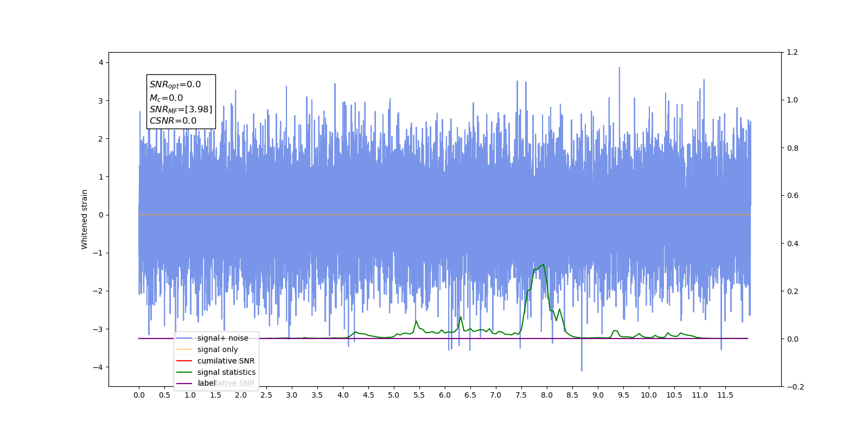Click the x-axis tick label 4.0
This screenshot has width=868, height=434.
(x=343, y=395)
